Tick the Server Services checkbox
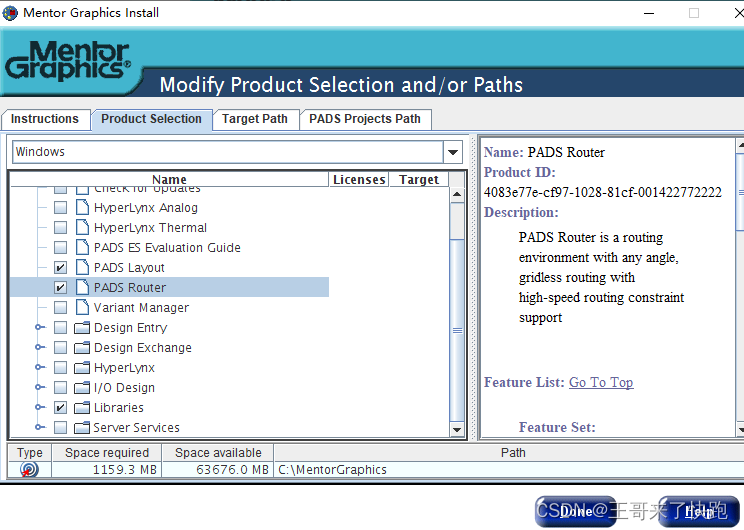744x530 pixels. click(60, 428)
